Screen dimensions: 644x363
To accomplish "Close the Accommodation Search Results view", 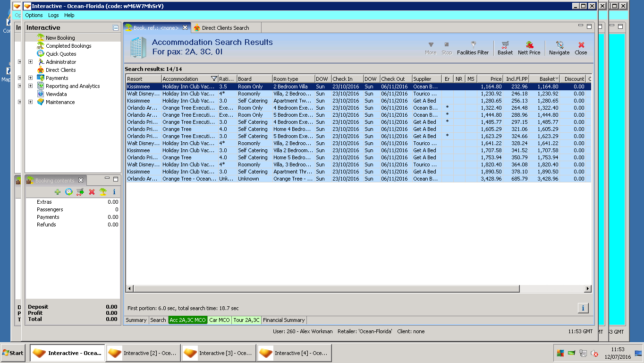I will pos(581,48).
